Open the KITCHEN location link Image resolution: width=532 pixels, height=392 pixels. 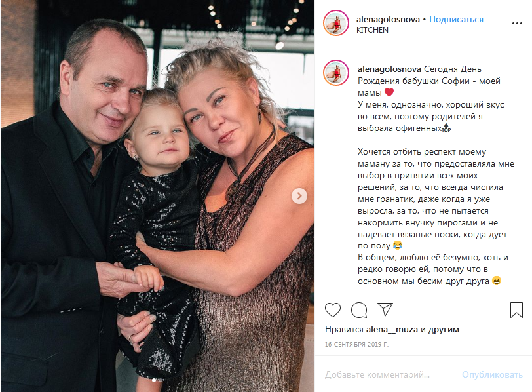(x=372, y=30)
